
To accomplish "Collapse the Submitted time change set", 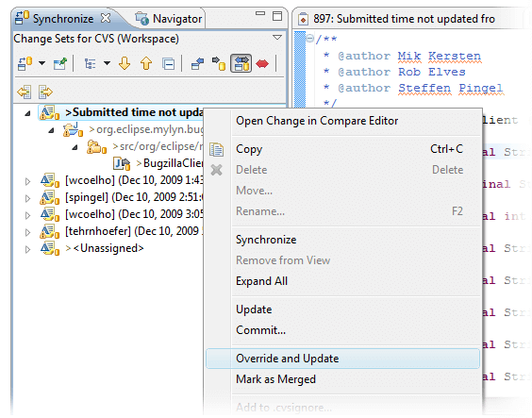I will tap(27, 113).
